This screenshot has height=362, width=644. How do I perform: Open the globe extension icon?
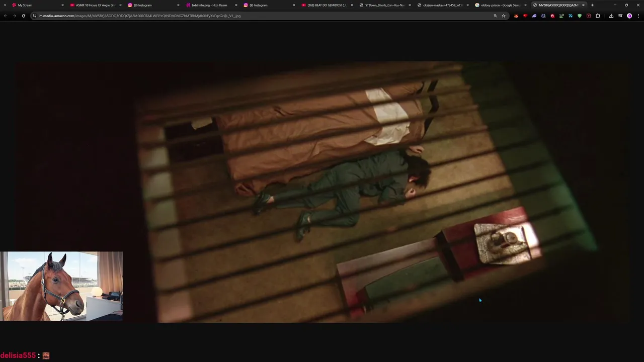[x=543, y=16]
